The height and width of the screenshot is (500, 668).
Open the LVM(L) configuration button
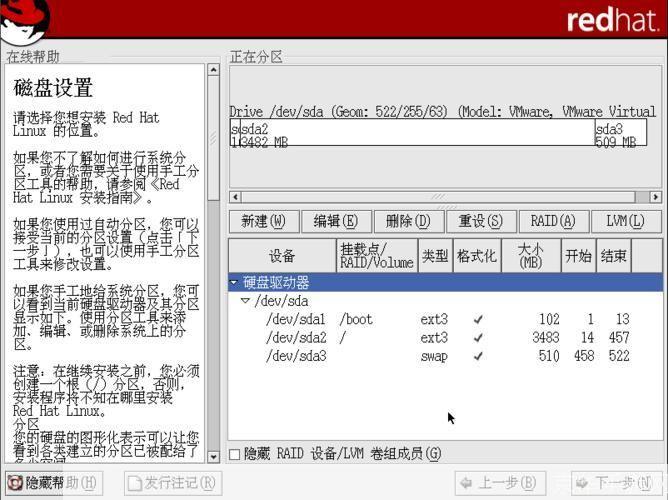click(625, 221)
